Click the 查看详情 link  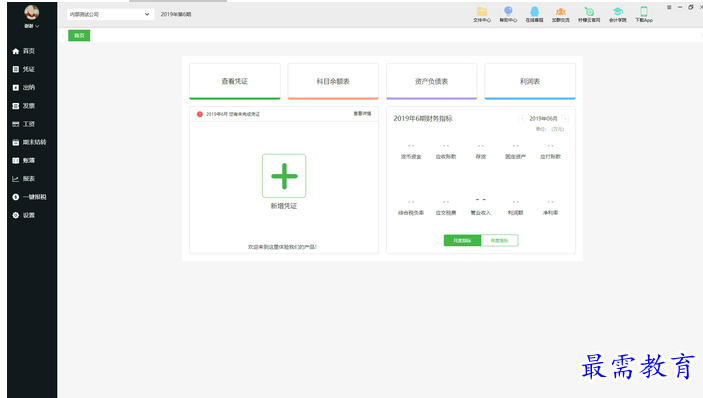362,113
